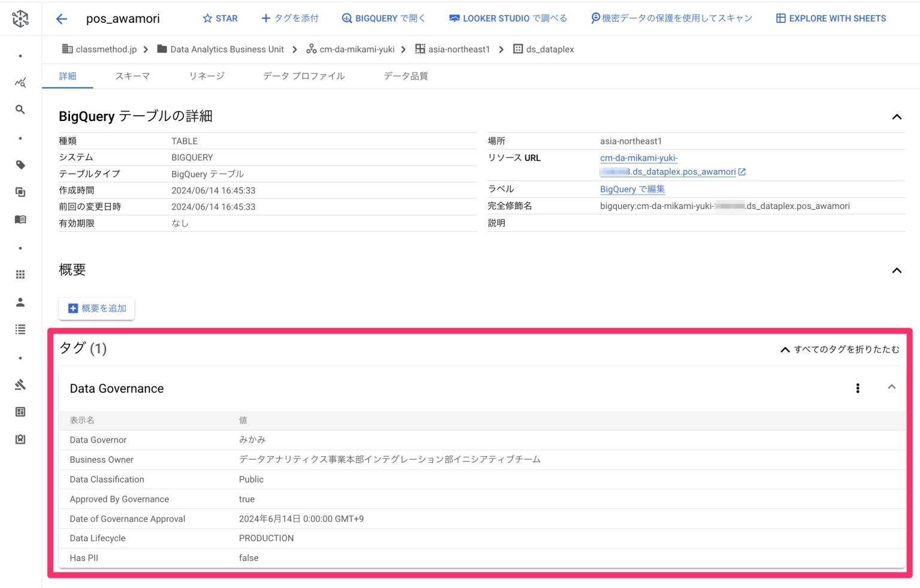Click the person icon in the left sidebar
This screenshot has height=588, width=920.
click(x=20, y=302)
